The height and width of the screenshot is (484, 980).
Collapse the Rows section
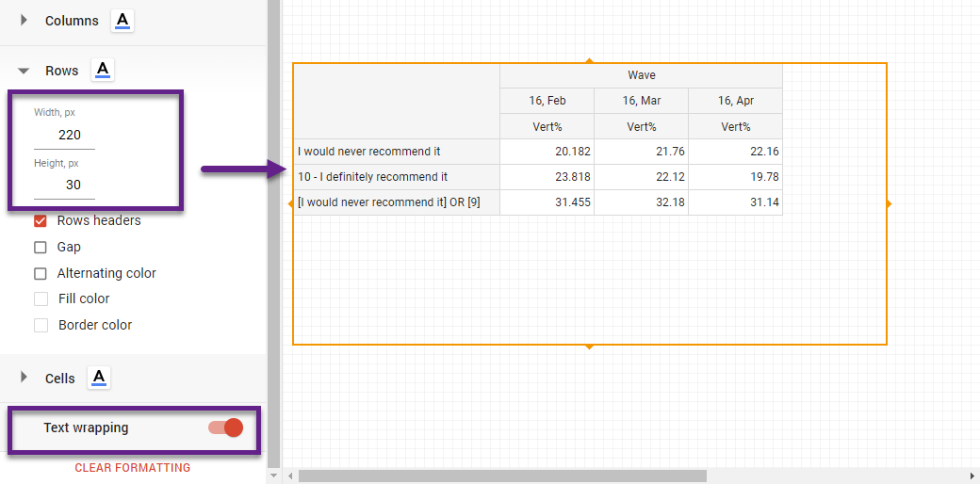[24, 71]
